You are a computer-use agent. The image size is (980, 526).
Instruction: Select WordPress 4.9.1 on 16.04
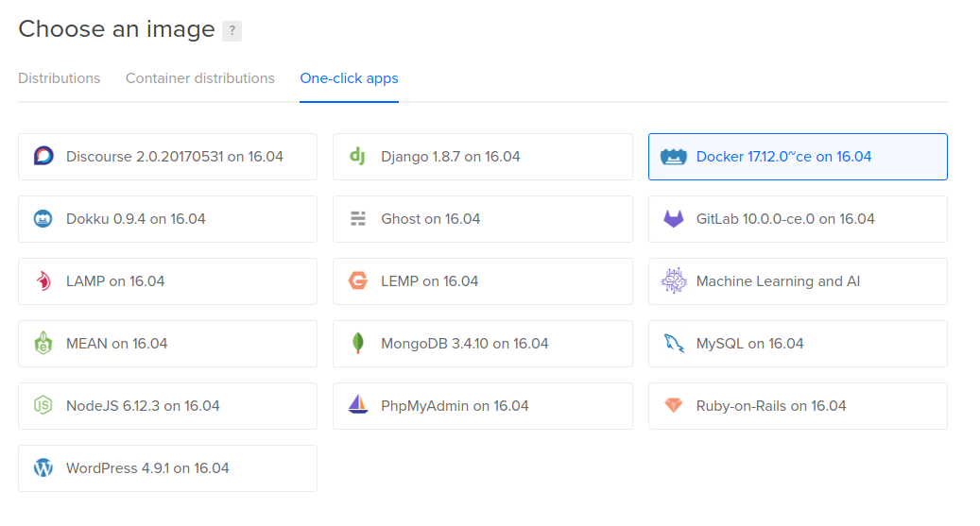pyautogui.click(x=167, y=468)
